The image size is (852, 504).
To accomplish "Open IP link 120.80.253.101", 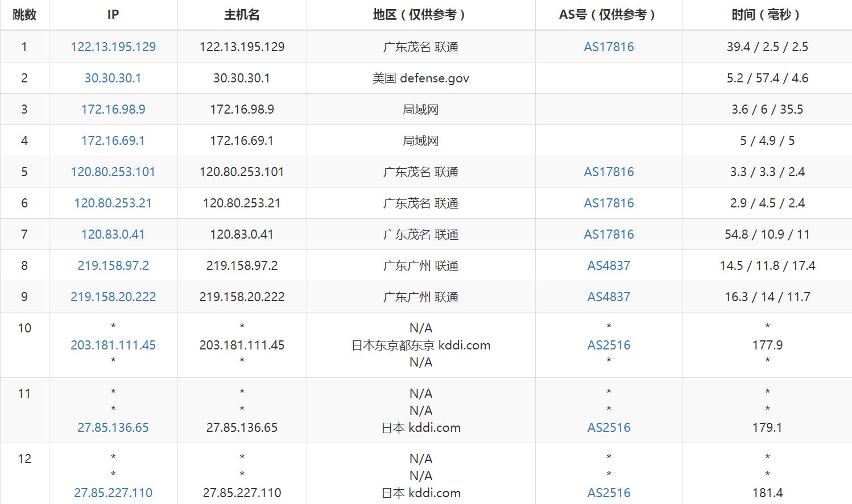I will 113,172.
